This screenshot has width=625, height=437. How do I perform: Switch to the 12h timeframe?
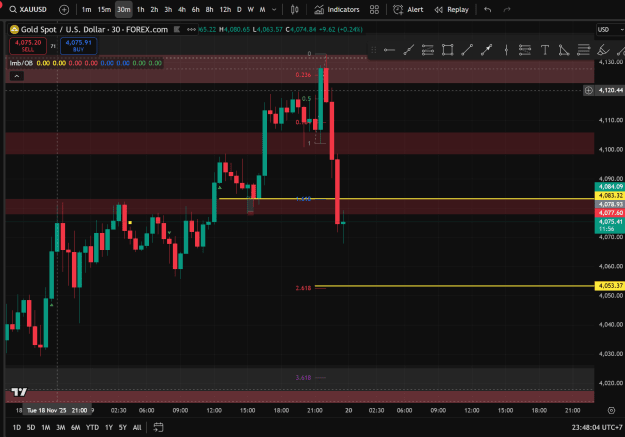coord(225,10)
